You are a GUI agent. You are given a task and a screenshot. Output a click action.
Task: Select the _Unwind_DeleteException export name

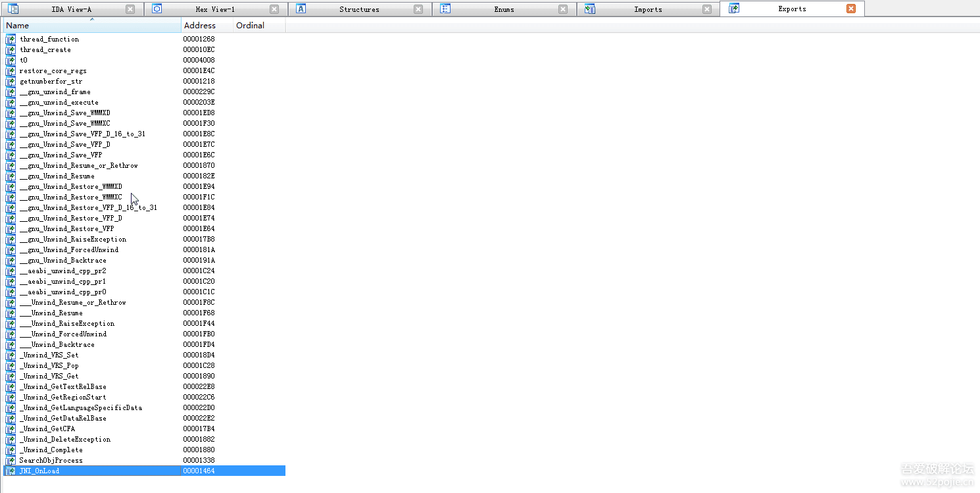point(64,440)
